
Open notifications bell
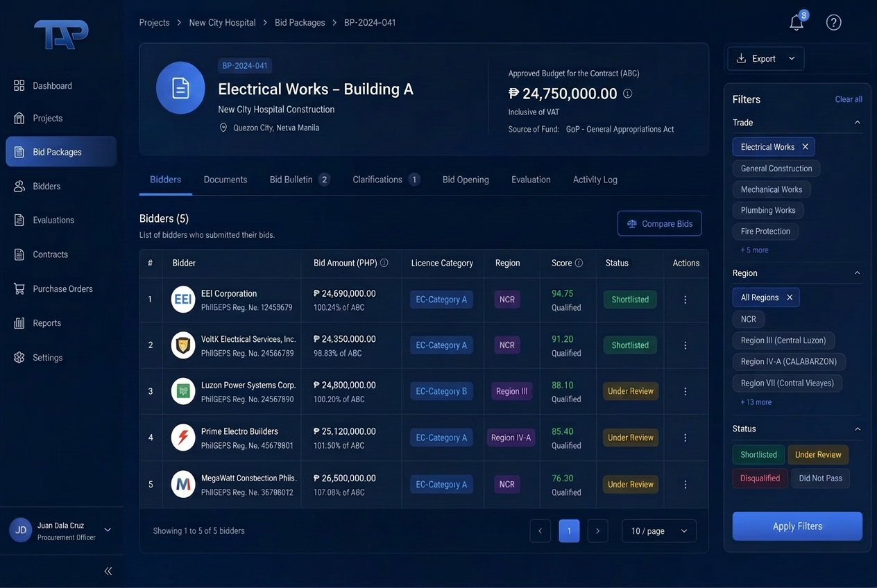point(797,22)
